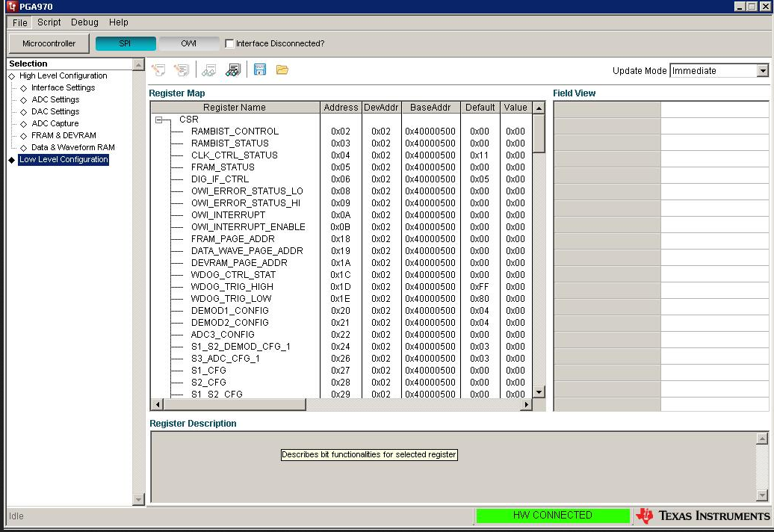774x532 pixels.
Task: Click the Value cell of WDOG_TRIG_HIGH
Action: (x=516, y=287)
